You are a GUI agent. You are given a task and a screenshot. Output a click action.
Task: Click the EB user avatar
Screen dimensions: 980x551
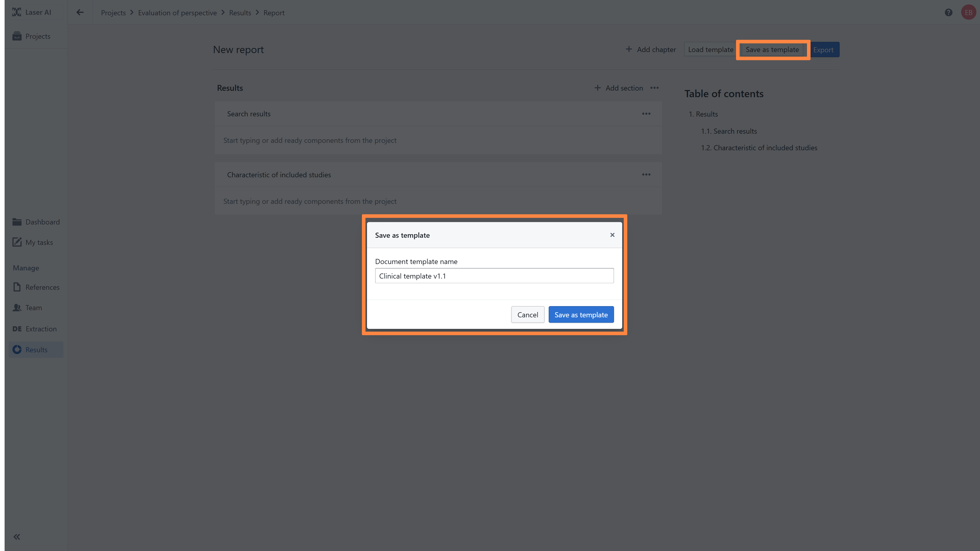point(968,12)
